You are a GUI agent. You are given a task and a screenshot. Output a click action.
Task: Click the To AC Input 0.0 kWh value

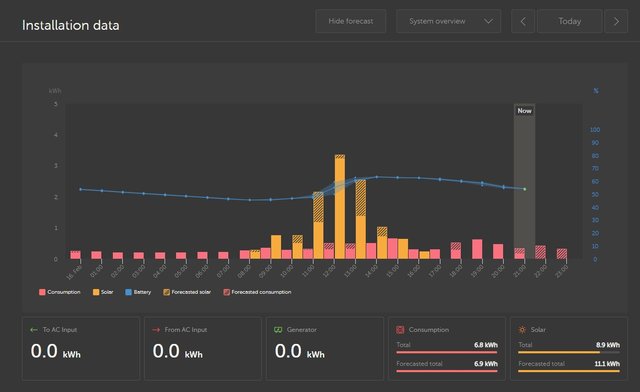point(56,352)
